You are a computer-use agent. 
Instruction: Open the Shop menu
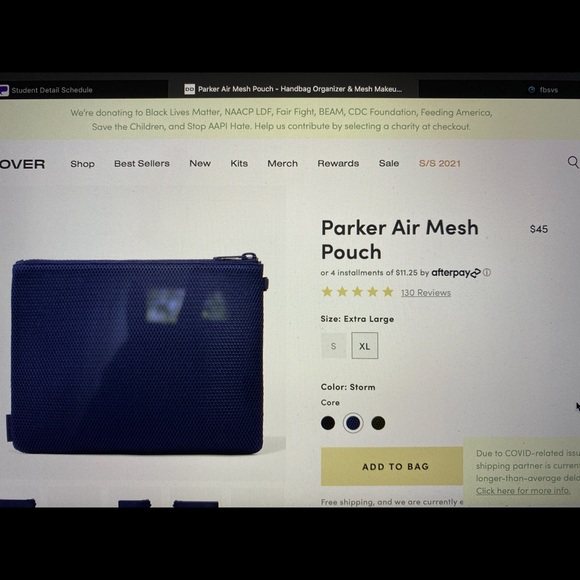(x=82, y=164)
